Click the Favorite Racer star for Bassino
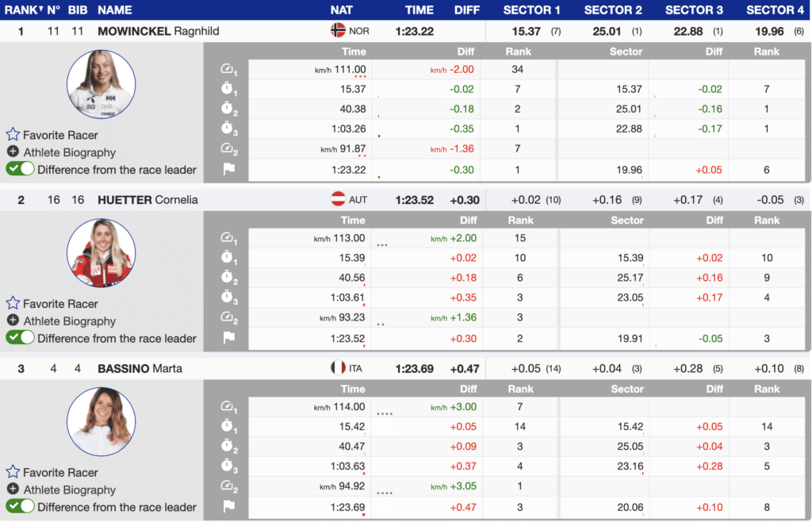 [13, 472]
